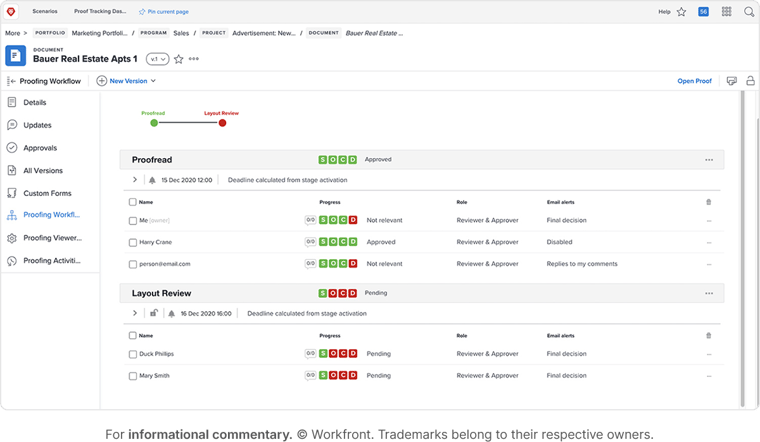760x442 pixels.
Task: Click the blue document icon
Action: pyautogui.click(x=16, y=56)
